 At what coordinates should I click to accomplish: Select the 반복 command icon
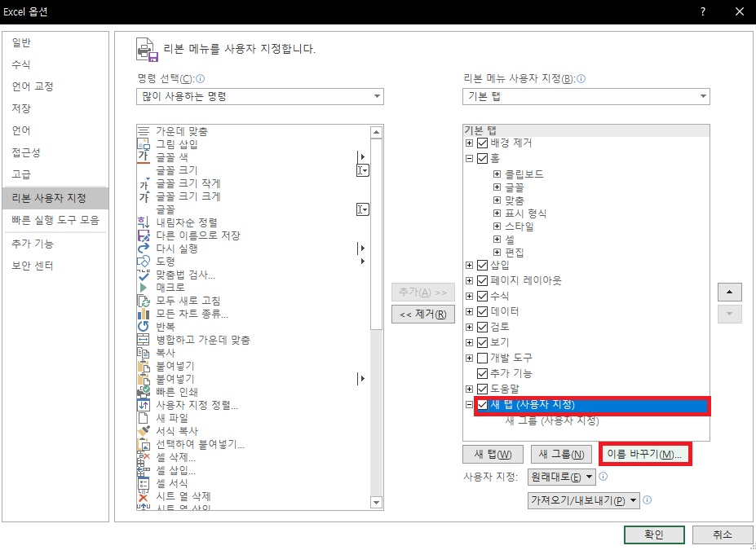coord(144,327)
